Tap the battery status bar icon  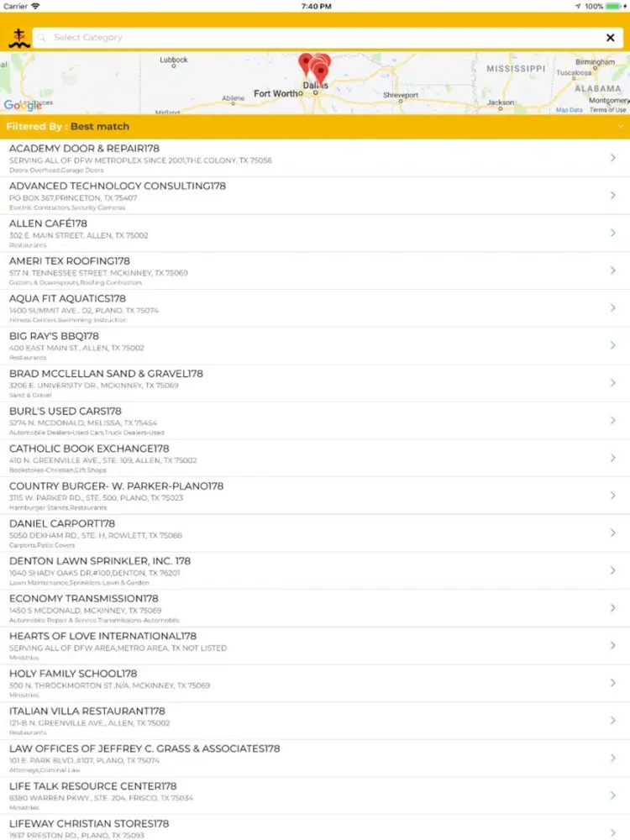coord(615,6)
